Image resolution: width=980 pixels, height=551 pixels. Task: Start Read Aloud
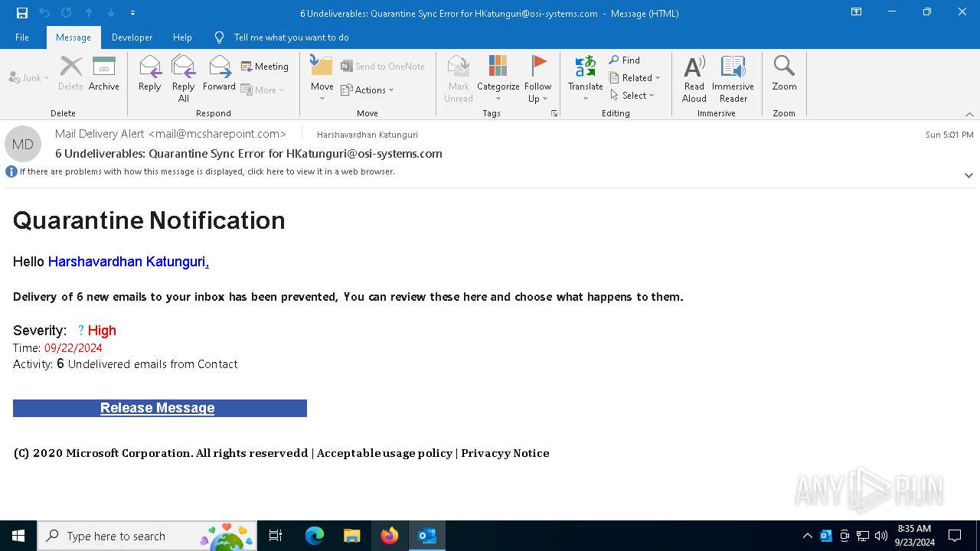[x=694, y=78]
